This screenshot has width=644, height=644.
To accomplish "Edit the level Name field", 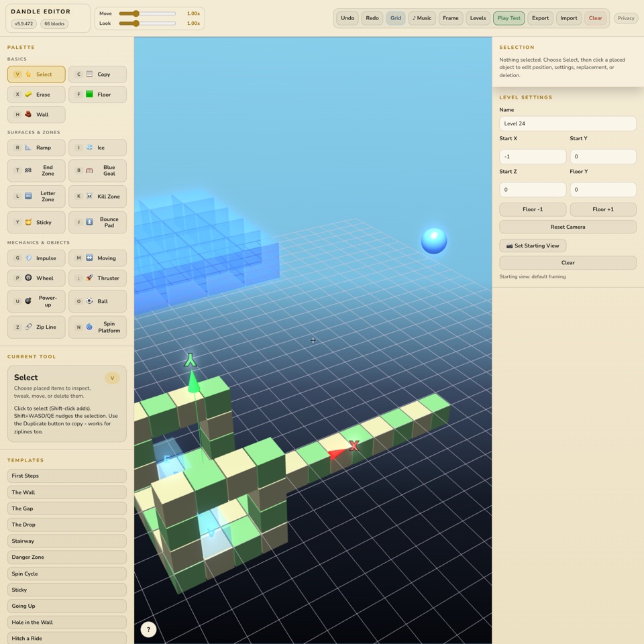I will pyautogui.click(x=568, y=123).
